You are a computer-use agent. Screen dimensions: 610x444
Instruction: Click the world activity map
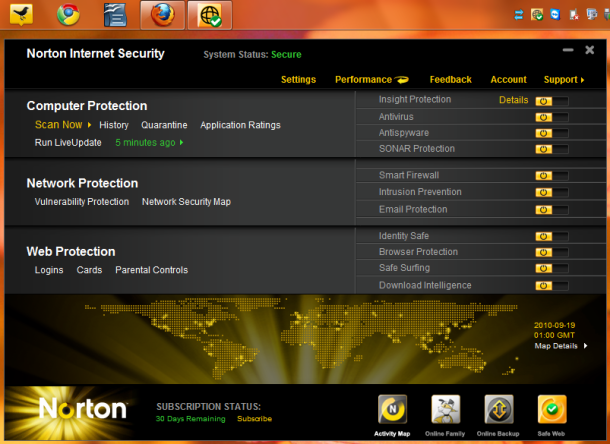click(301, 339)
